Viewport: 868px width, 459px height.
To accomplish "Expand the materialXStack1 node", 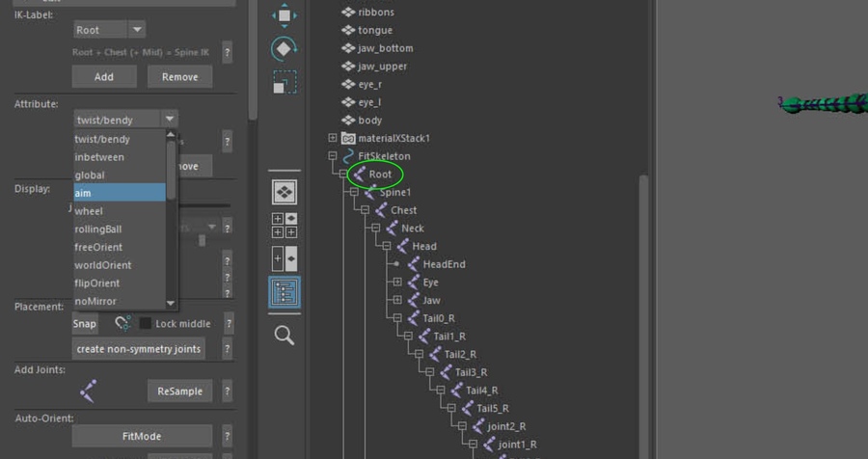I will coord(333,138).
